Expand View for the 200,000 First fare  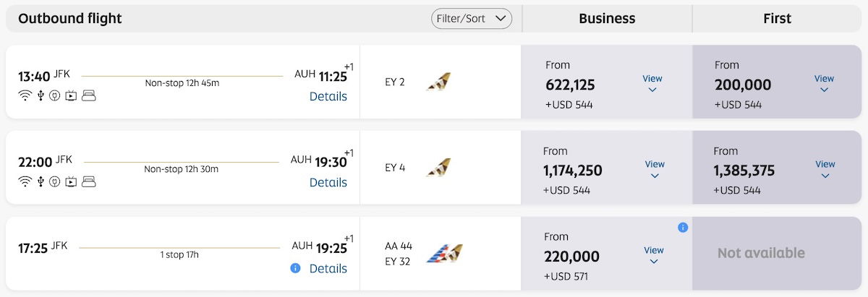[x=824, y=83]
